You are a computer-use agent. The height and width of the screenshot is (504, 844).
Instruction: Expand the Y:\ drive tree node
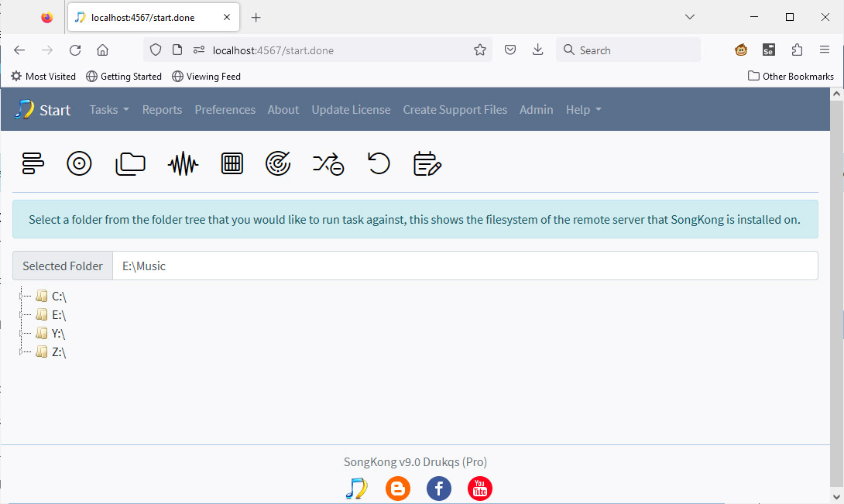(x=22, y=334)
